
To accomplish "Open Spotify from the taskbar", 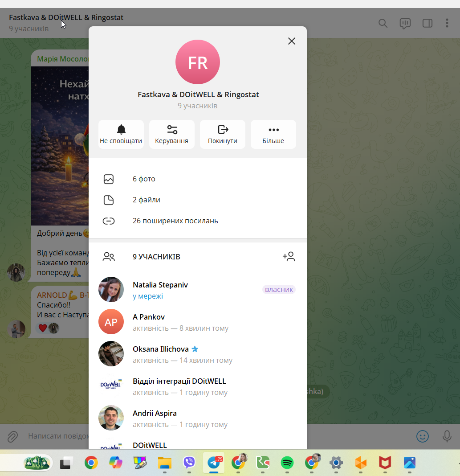I will coord(287,463).
